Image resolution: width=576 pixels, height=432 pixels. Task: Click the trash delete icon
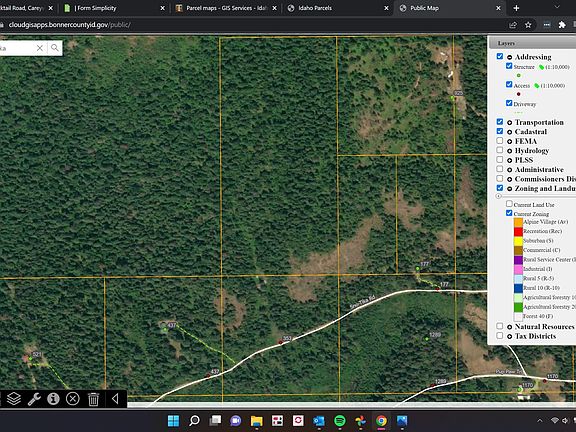93,399
